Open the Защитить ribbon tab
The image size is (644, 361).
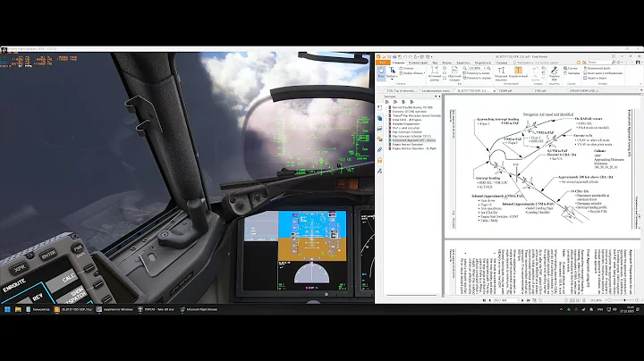click(x=463, y=63)
